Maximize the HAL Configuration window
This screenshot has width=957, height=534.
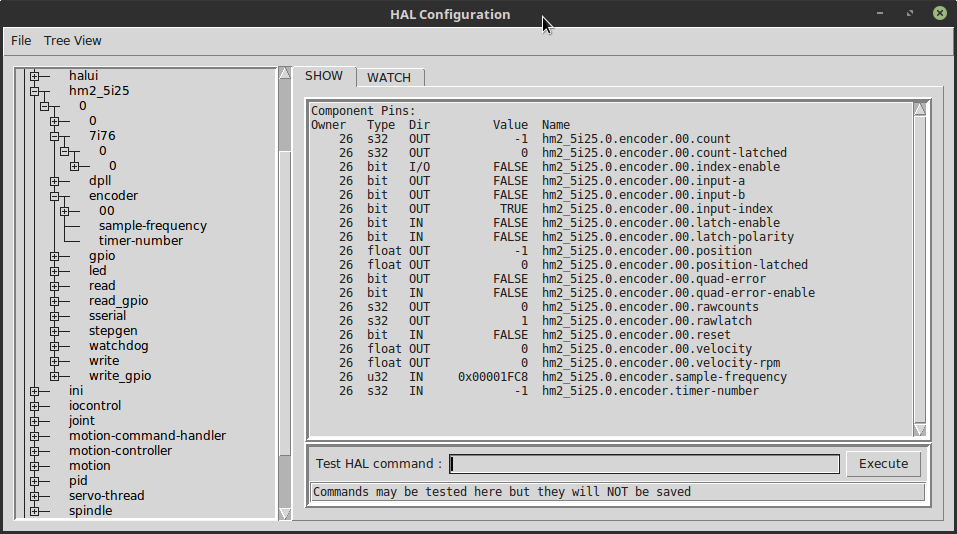910,13
